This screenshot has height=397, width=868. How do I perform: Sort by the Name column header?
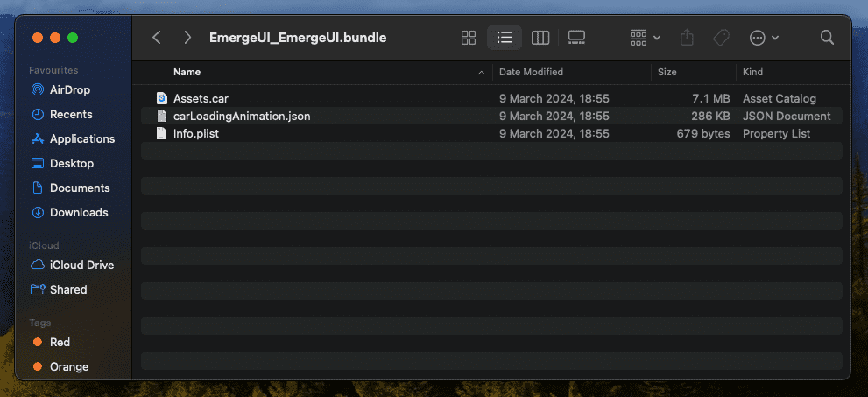point(187,72)
